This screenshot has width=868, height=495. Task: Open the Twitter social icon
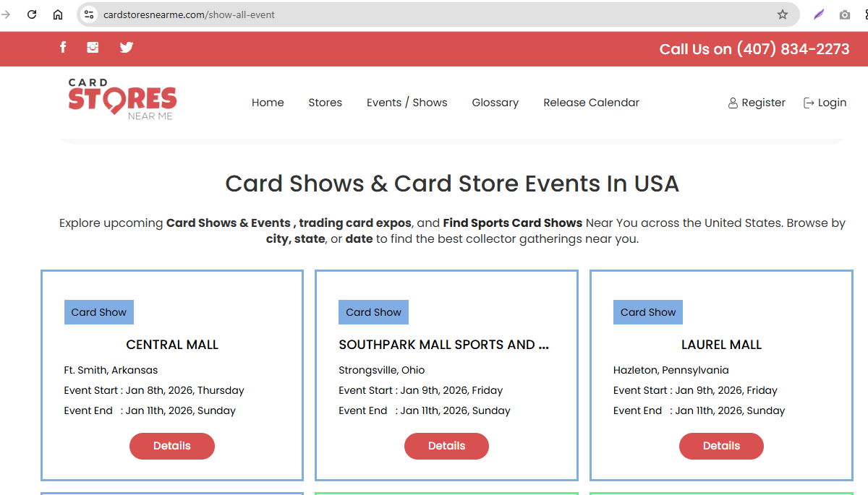[x=127, y=47]
